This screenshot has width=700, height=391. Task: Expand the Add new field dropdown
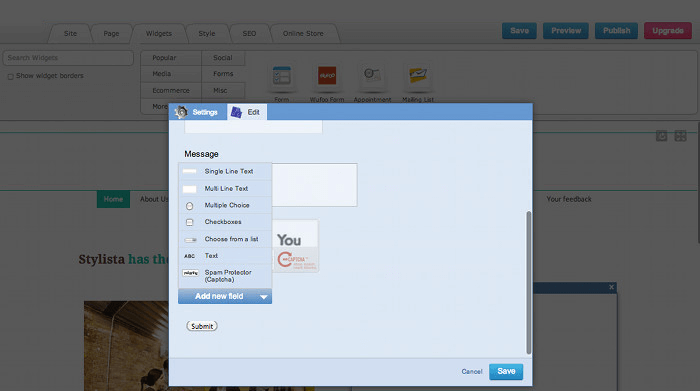225,296
